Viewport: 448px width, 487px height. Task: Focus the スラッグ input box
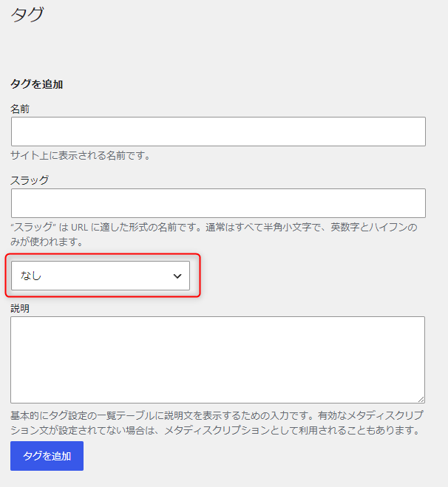click(218, 203)
